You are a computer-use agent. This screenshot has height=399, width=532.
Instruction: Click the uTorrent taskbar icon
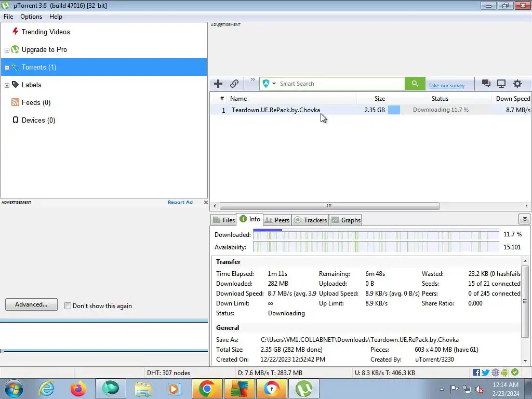(x=303, y=389)
